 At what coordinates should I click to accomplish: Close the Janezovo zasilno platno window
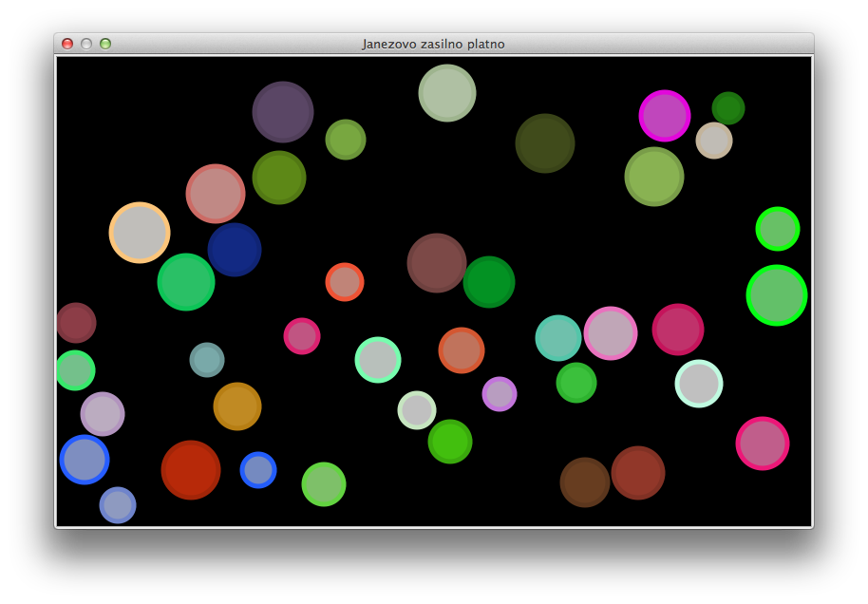pos(67,44)
